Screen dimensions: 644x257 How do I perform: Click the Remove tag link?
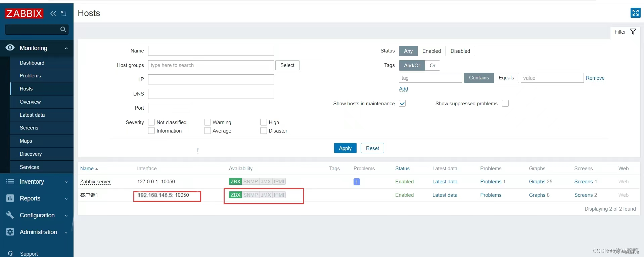pos(595,78)
